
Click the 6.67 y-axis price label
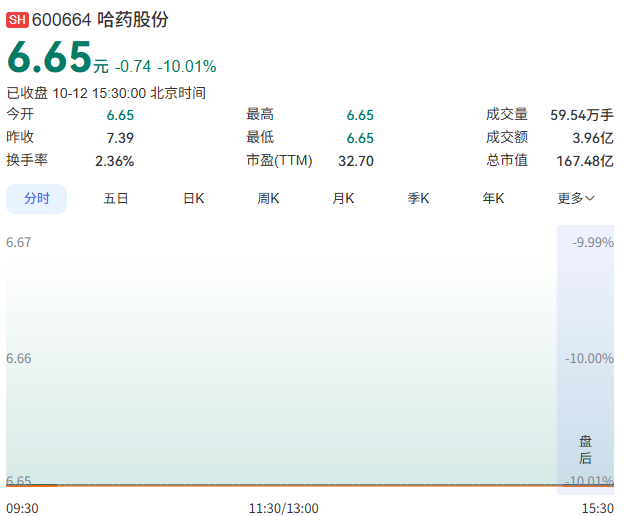(x=18, y=242)
